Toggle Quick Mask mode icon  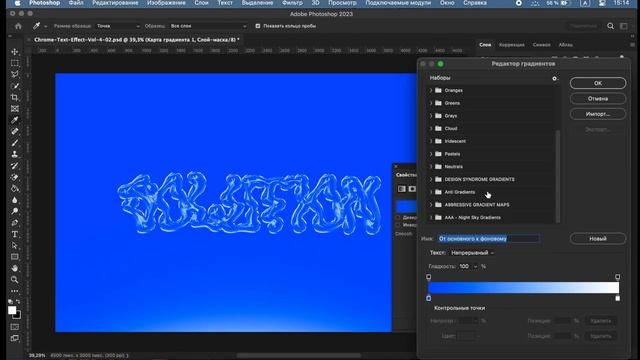click(x=15, y=327)
